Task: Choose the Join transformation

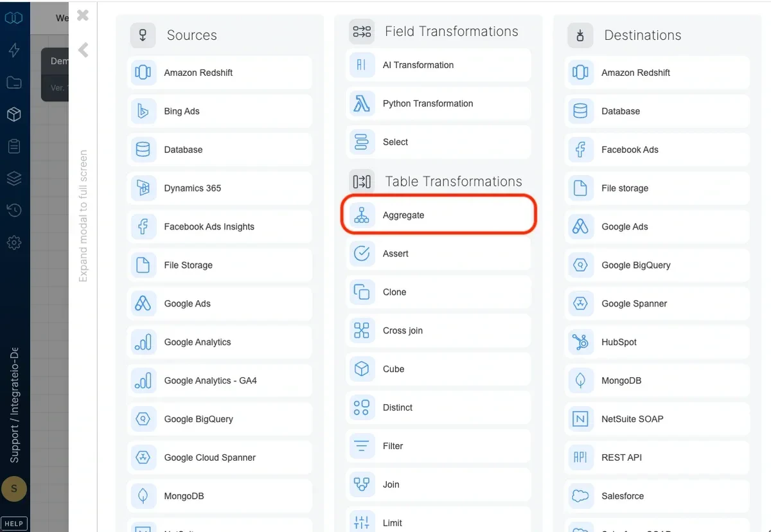Action: 438,484
